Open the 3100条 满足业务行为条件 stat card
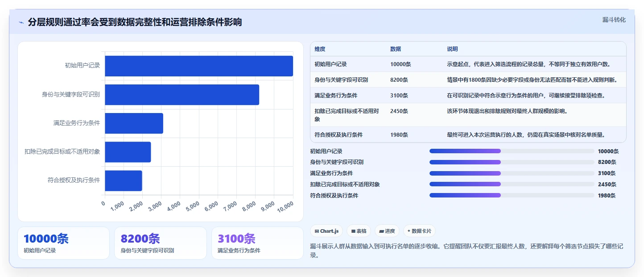The height and width of the screenshot is (277, 644). click(257, 243)
